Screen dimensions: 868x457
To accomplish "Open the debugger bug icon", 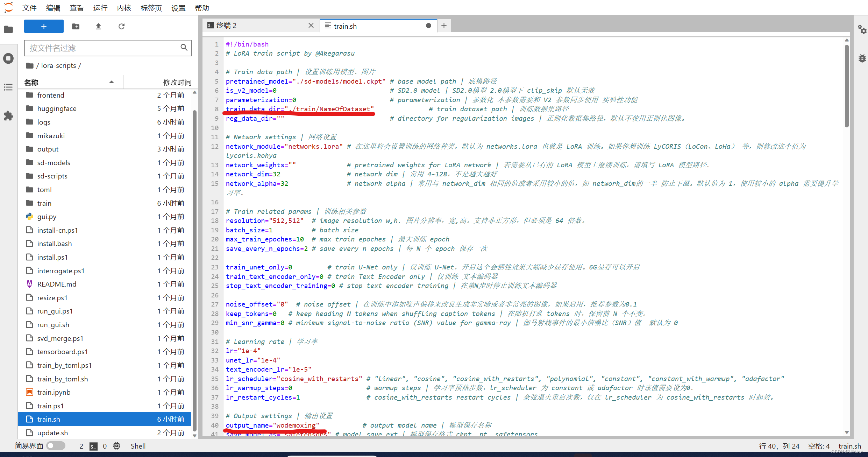I will [x=862, y=58].
